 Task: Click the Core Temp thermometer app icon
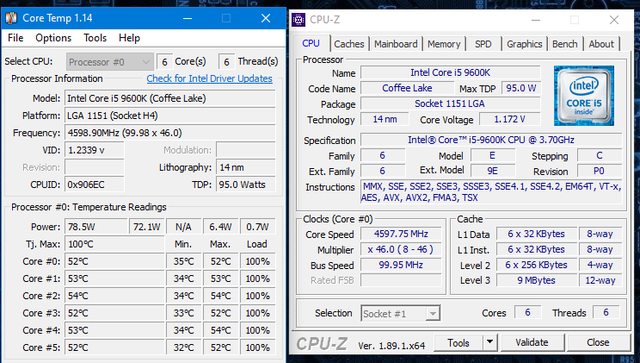click(11, 18)
